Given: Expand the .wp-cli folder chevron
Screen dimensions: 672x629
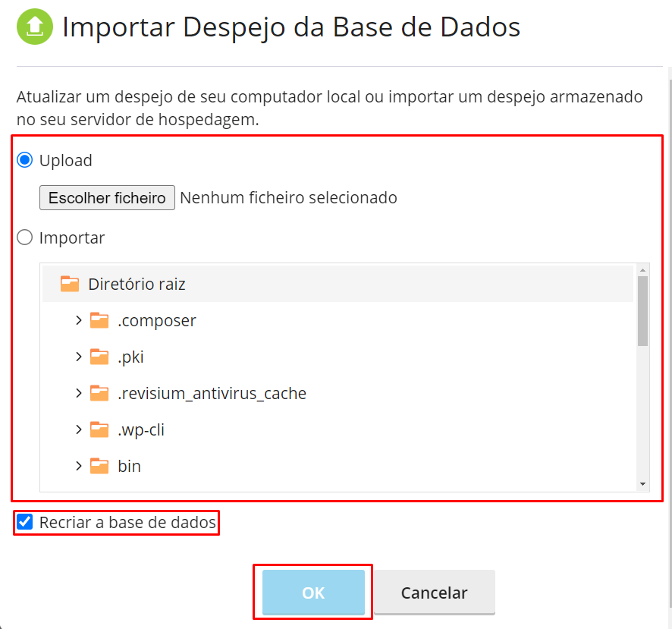Looking at the screenshot, I should click(79, 429).
